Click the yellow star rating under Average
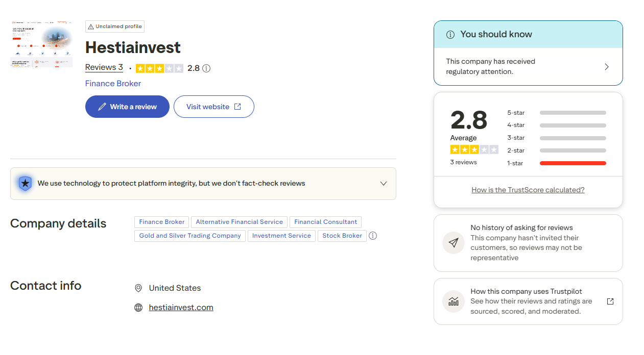The width and height of the screenshot is (644, 355). point(474,149)
